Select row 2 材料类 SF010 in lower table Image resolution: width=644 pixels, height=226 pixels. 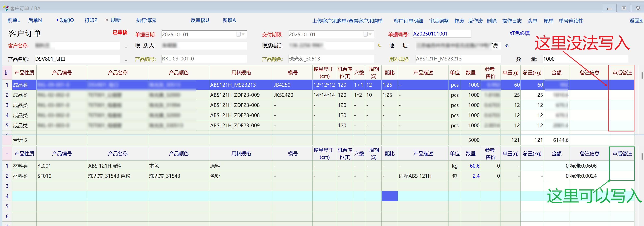pyautogui.click(x=44, y=176)
